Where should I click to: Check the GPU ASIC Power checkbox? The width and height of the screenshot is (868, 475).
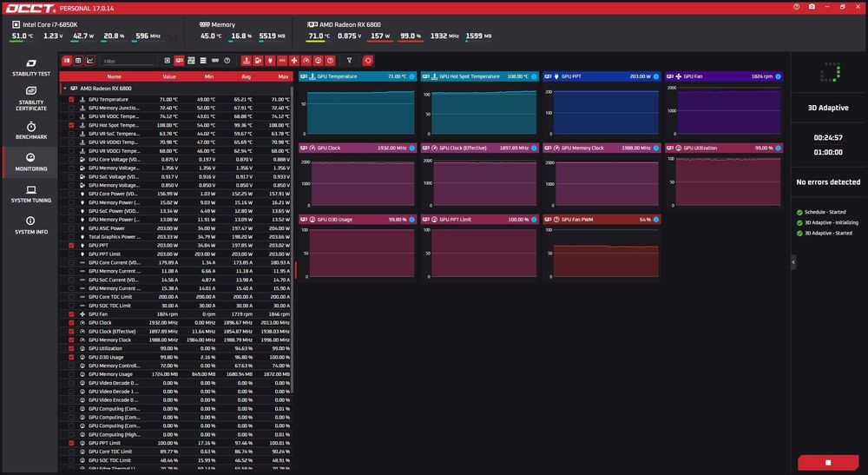(x=71, y=228)
